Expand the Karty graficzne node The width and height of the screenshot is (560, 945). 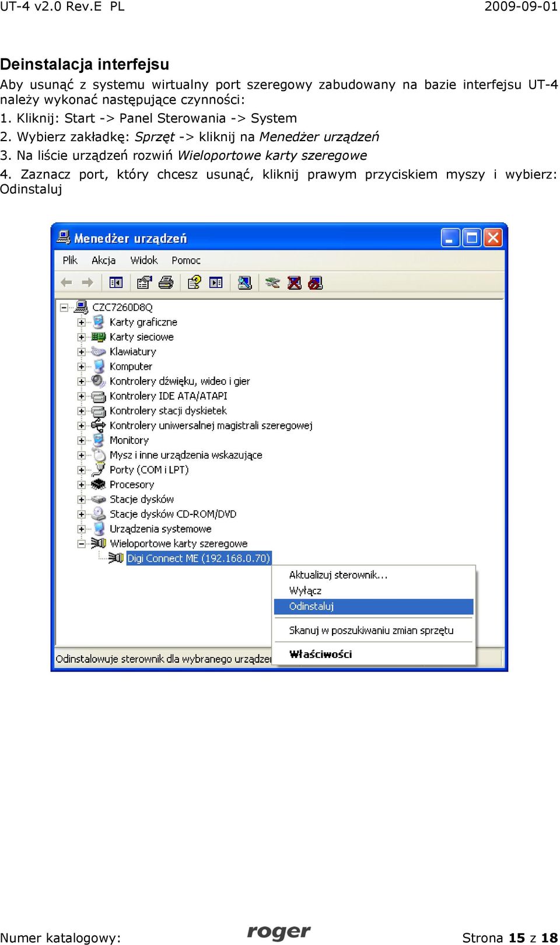tap(82, 322)
